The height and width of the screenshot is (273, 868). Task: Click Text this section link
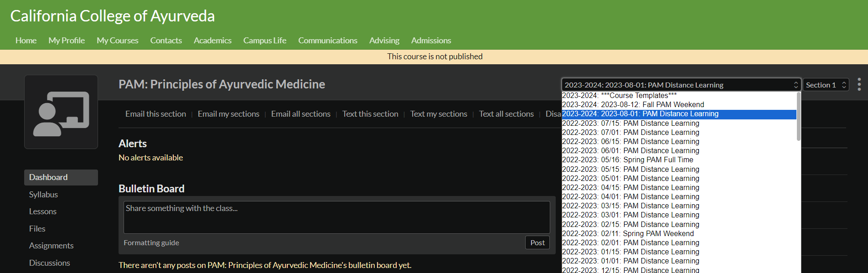tap(370, 114)
